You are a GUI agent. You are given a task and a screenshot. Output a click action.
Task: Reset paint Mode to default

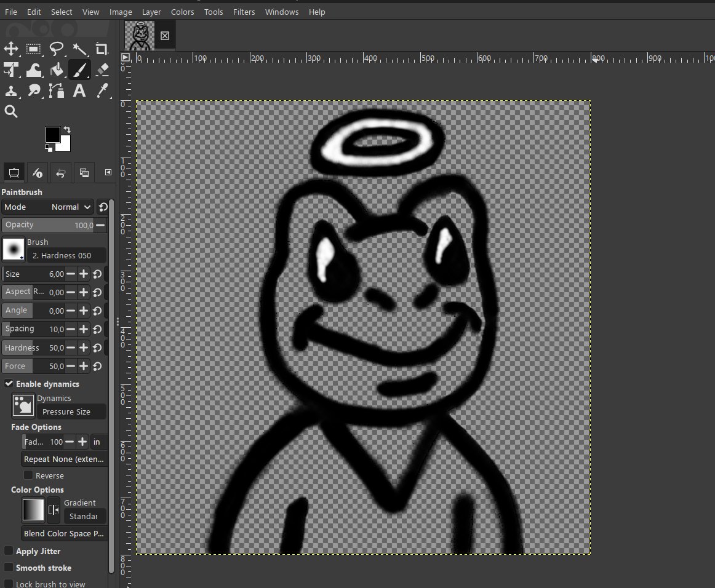click(x=103, y=207)
